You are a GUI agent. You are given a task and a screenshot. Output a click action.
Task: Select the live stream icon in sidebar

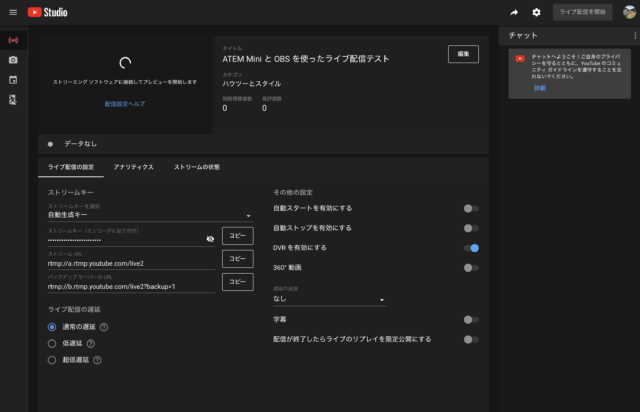13,41
